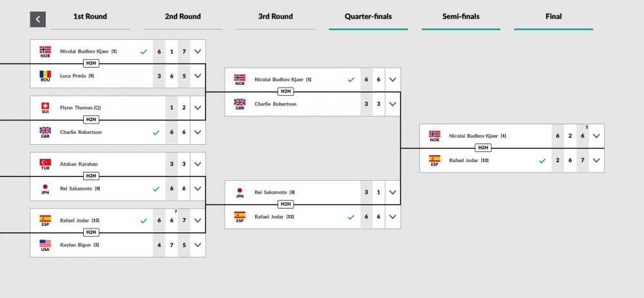Image resolution: width=644 pixels, height=298 pixels.
Task: Switch to the 1st Round tab
Action: (90, 17)
